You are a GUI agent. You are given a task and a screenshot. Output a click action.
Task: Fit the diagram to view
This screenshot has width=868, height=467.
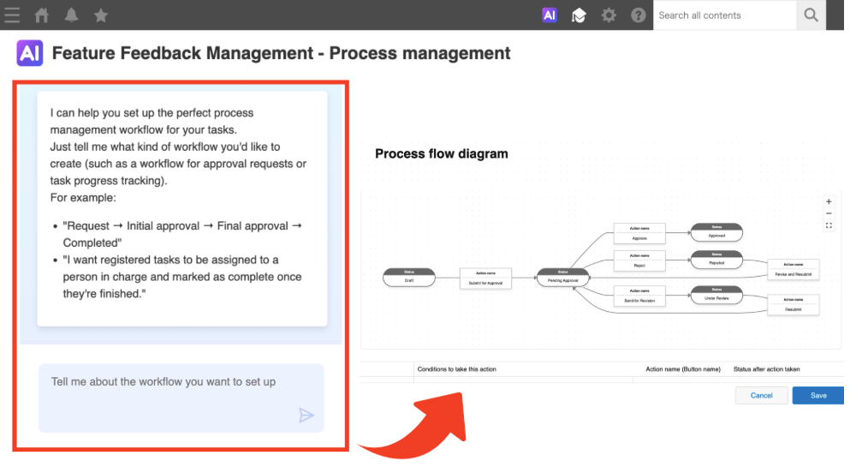[x=829, y=225]
